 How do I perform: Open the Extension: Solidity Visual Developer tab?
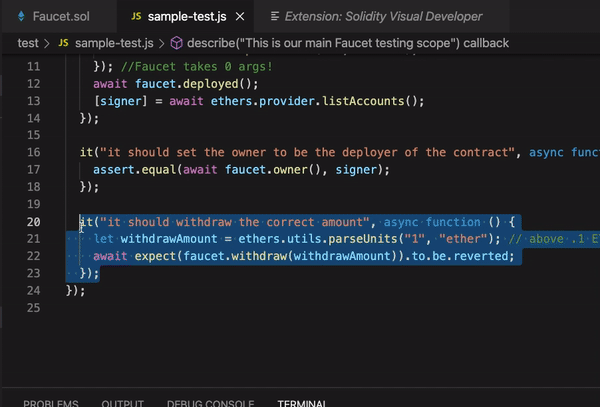click(383, 16)
